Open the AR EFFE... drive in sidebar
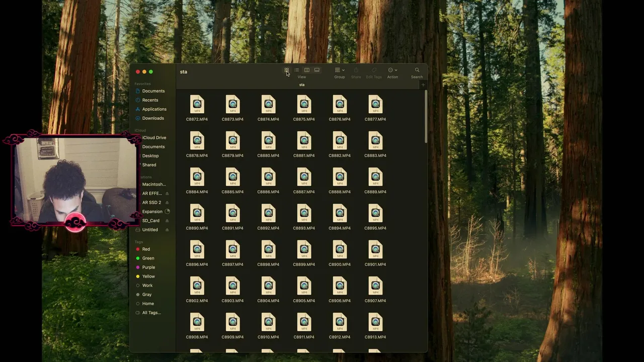 (x=152, y=194)
